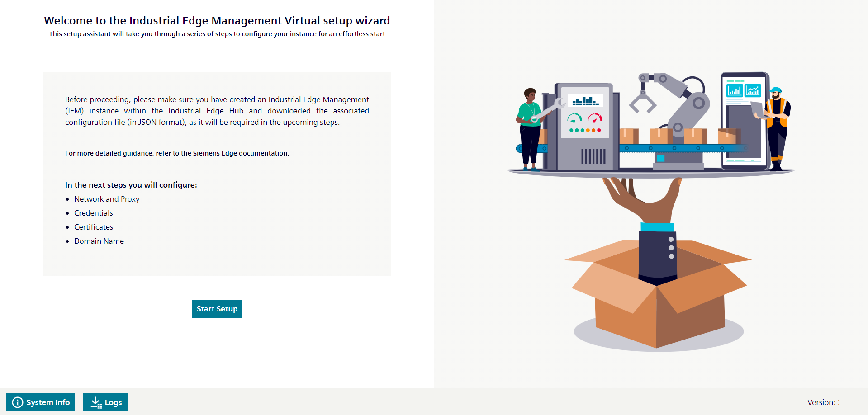Click the download arrow icon on Logs button
Screen dimensions: 868x415
pyautogui.click(x=96, y=402)
